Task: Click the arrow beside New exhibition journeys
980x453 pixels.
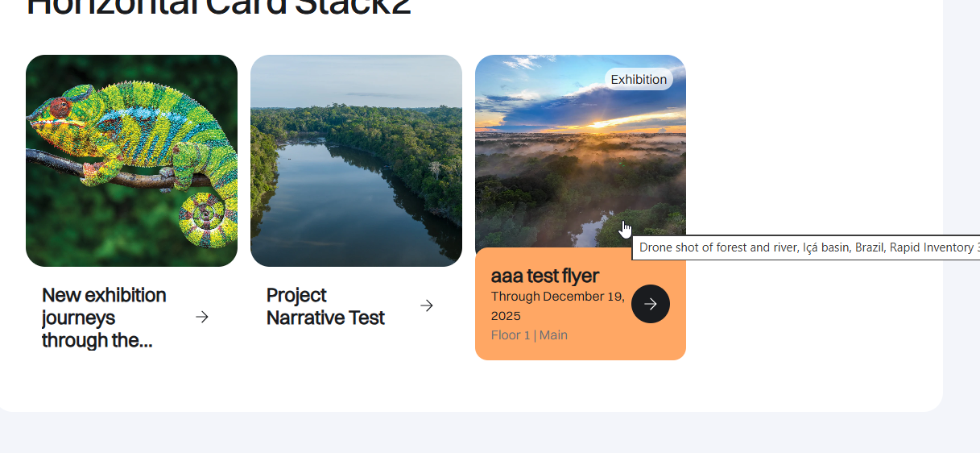Action: (202, 318)
